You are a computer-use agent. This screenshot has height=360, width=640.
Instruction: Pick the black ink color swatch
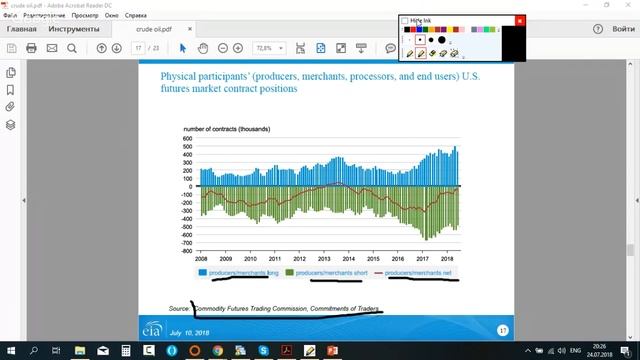(407, 29)
